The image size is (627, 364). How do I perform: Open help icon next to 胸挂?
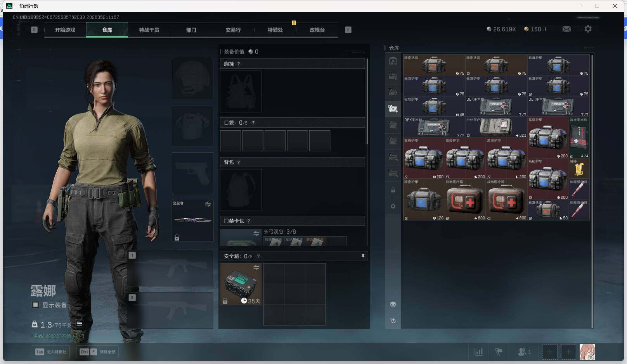(x=239, y=64)
